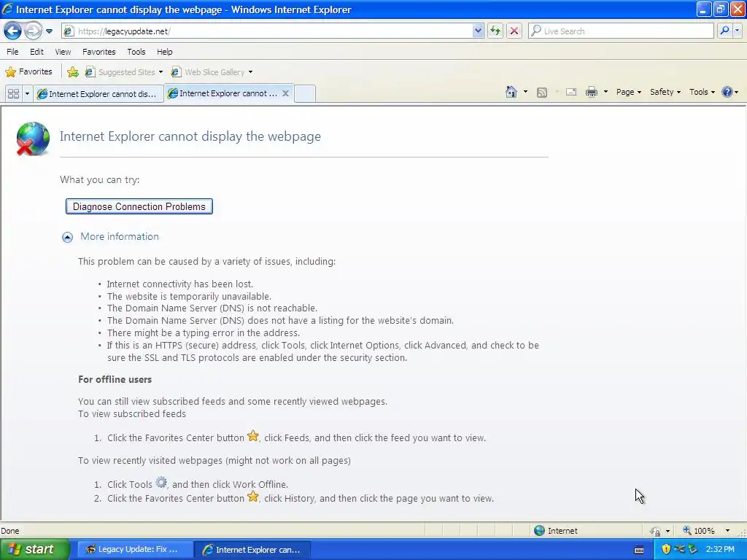The width and height of the screenshot is (747, 560).
Task: Switch to the Legacy Update taskbar window
Action: click(x=135, y=550)
